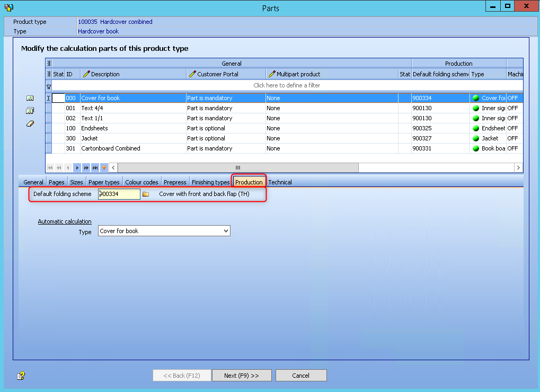Click the Type column header in Production band
This screenshot has width=540, height=392.
pyautogui.click(x=488, y=74)
